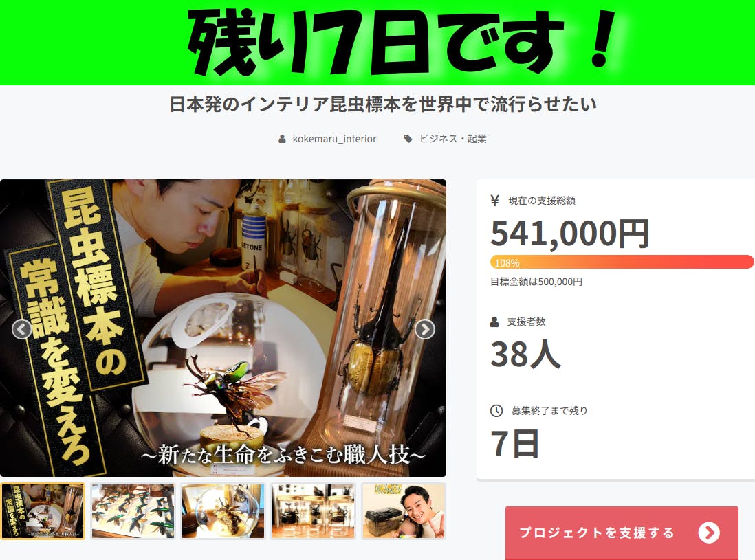Click the main project image of the Hercules beetle
Viewport: 755px width, 560px height.
click(x=223, y=328)
